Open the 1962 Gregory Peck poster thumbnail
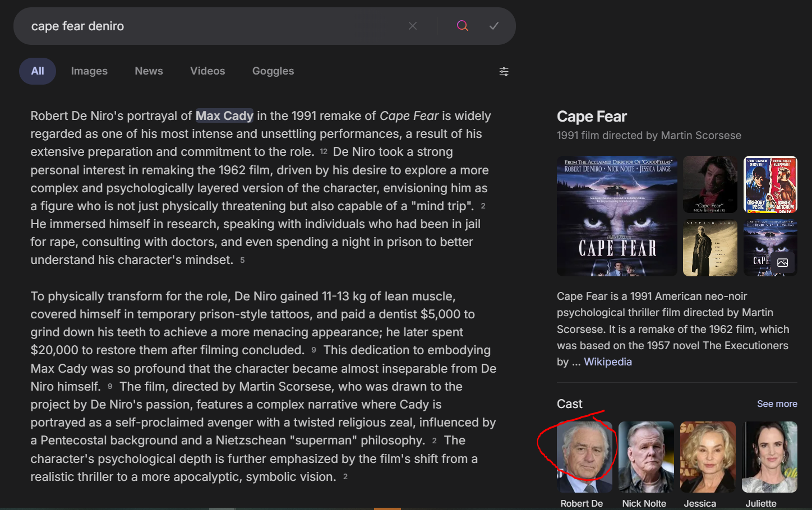The height and width of the screenshot is (510, 812). pos(771,184)
